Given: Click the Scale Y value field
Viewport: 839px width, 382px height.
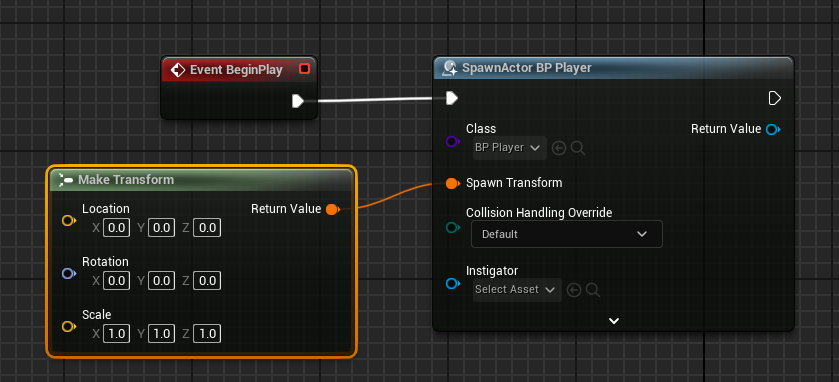Looking at the screenshot, I should pyautogui.click(x=161, y=334).
